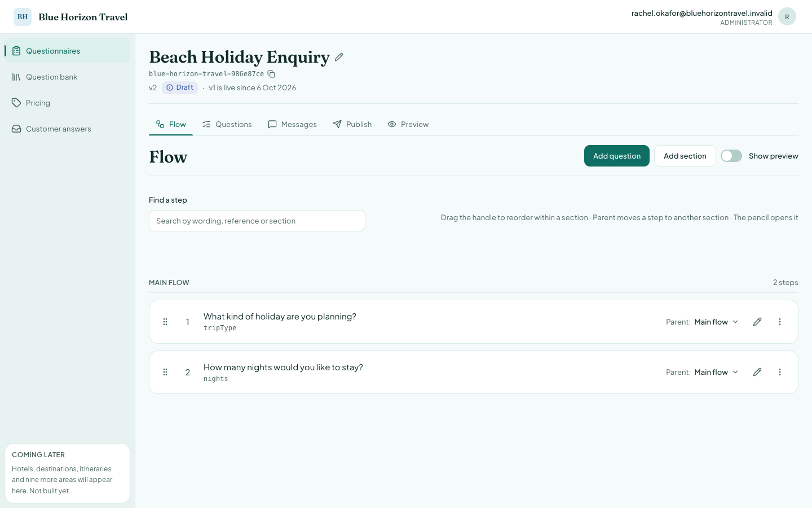The width and height of the screenshot is (812, 508).
Task: Grab the drag handle for step 1
Action: (165, 322)
